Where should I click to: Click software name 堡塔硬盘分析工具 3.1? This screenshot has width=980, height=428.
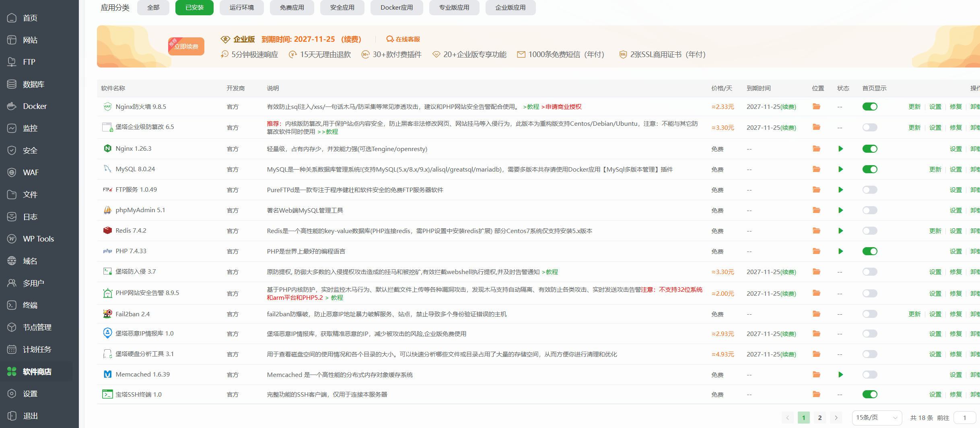[144, 354]
